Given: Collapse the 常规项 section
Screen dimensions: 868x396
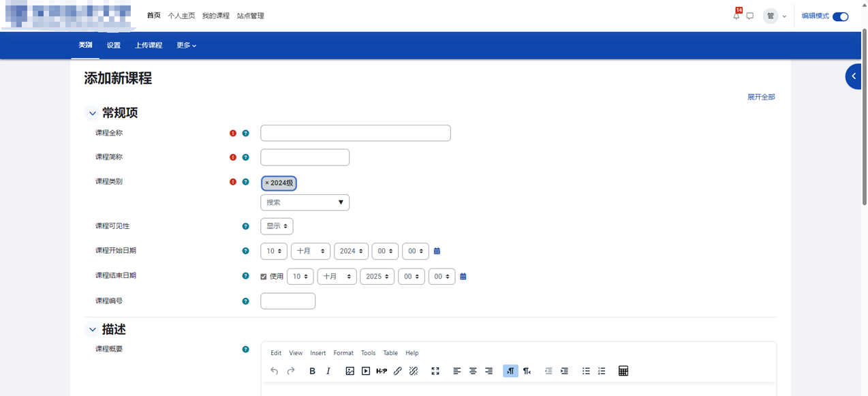Looking at the screenshot, I should click(92, 113).
